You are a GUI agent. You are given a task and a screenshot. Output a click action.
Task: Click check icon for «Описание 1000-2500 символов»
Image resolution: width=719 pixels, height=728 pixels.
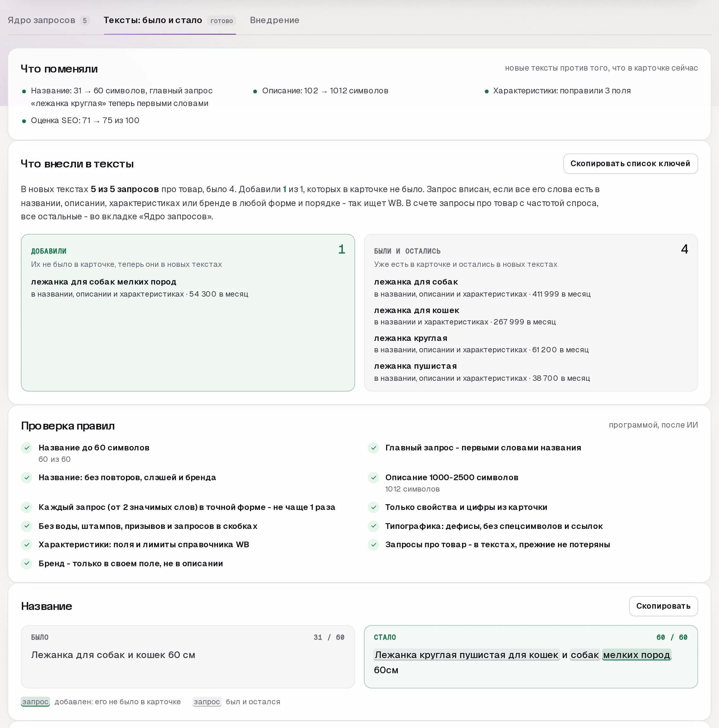click(x=373, y=477)
